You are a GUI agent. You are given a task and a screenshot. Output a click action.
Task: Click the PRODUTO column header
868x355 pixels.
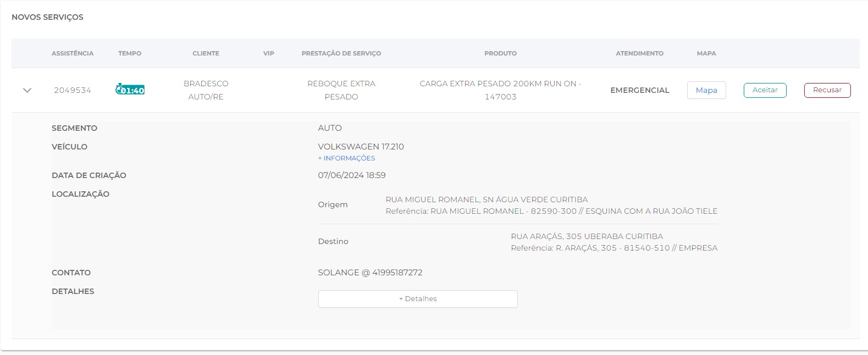pos(500,53)
